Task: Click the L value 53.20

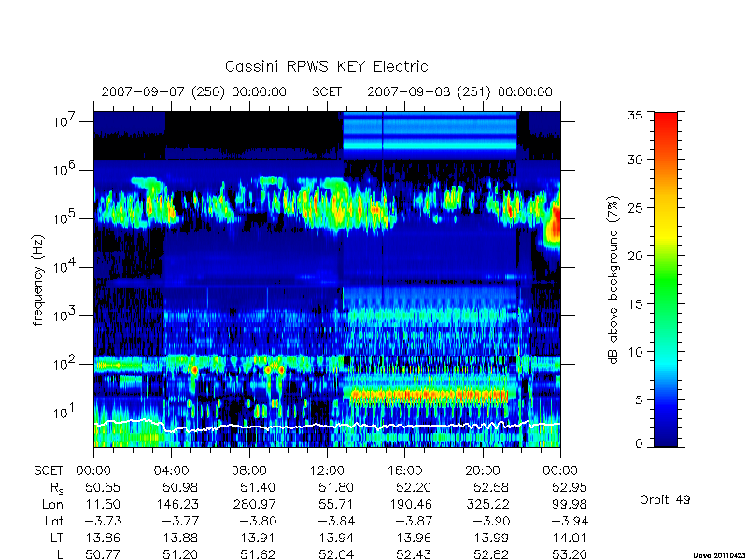Action: tap(570, 554)
